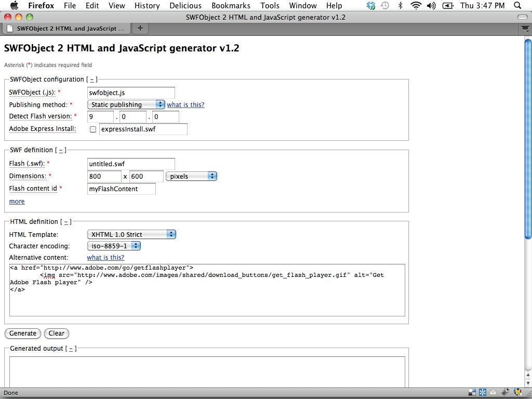
Task: Open the History menu
Action: [x=147, y=5]
